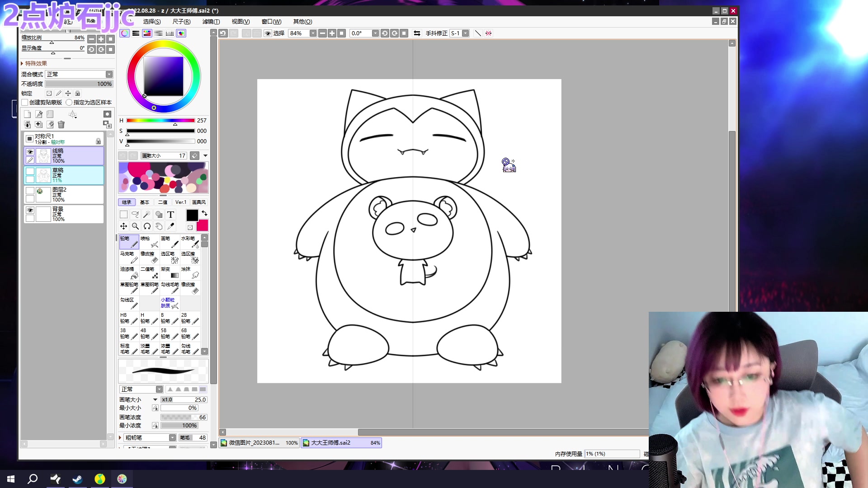Select the 橡皮擦 eraser brush
This screenshot has width=868, height=488.
149,257
